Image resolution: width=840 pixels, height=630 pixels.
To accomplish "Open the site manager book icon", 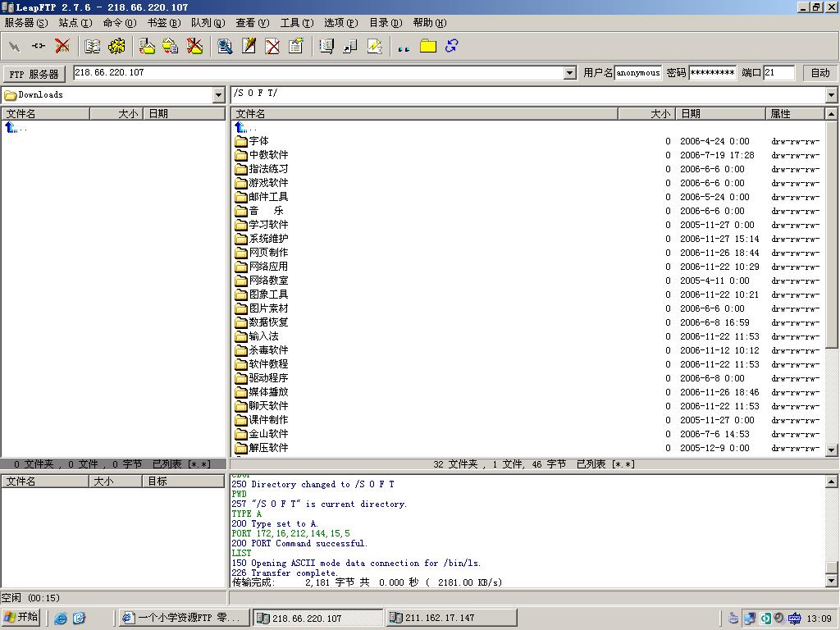I will click(x=93, y=46).
